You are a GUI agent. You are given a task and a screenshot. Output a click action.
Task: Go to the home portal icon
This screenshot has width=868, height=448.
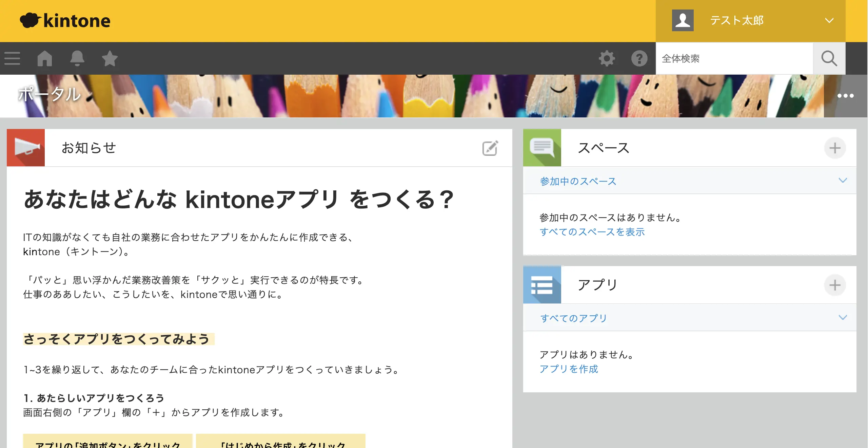click(x=44, y=58)
